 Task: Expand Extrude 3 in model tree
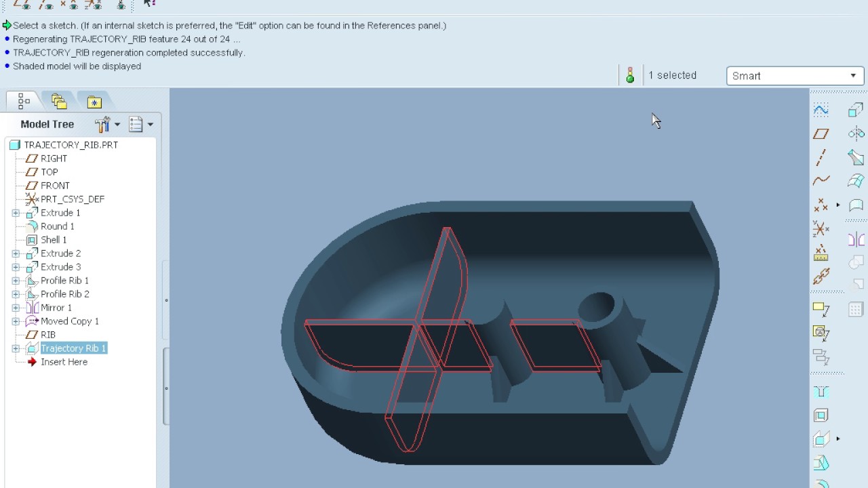[x=16, y=267]
